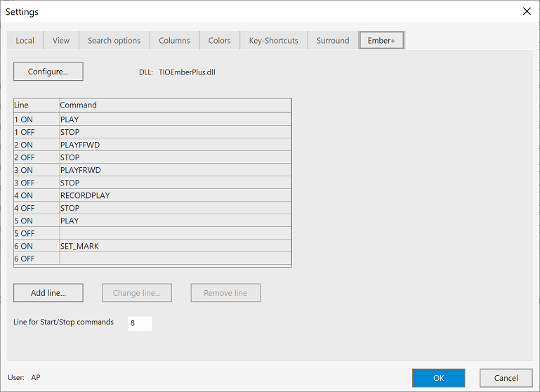Click OK to confirm settings
Screen dimensions: 540x392
[x=438, y=378]
